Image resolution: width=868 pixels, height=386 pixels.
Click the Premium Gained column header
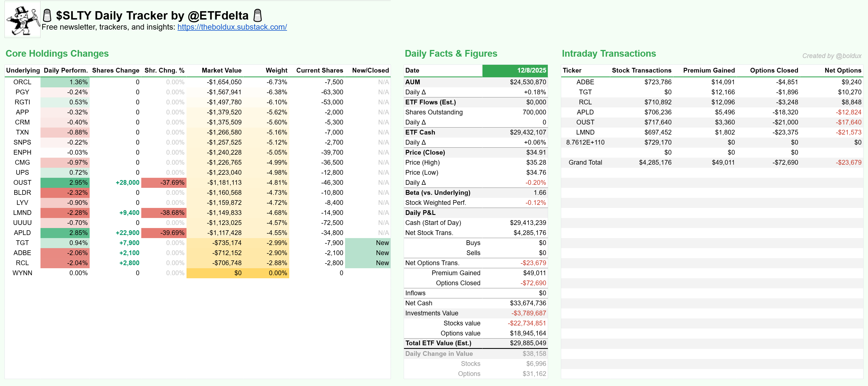coord(709,70)
